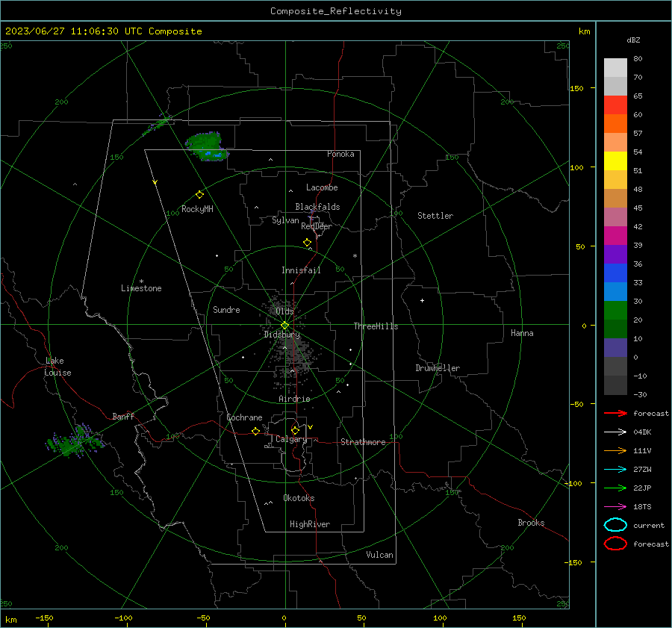Click the Hanna map label

pyautogui.click(x=522, y=333)
